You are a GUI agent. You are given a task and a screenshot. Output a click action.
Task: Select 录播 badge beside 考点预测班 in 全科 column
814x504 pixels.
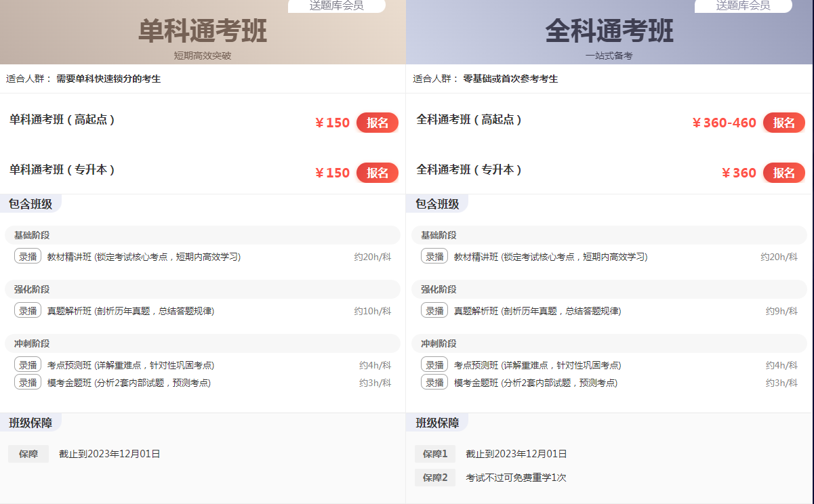pos(434,365)
